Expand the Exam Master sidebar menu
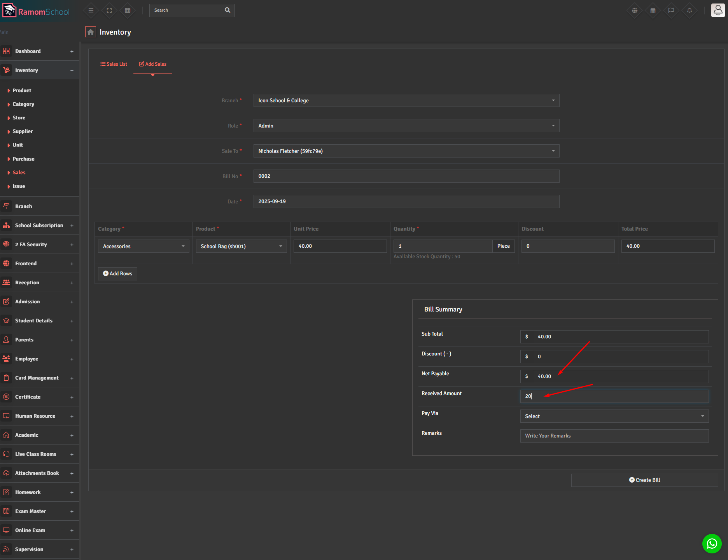 [72, 511]
